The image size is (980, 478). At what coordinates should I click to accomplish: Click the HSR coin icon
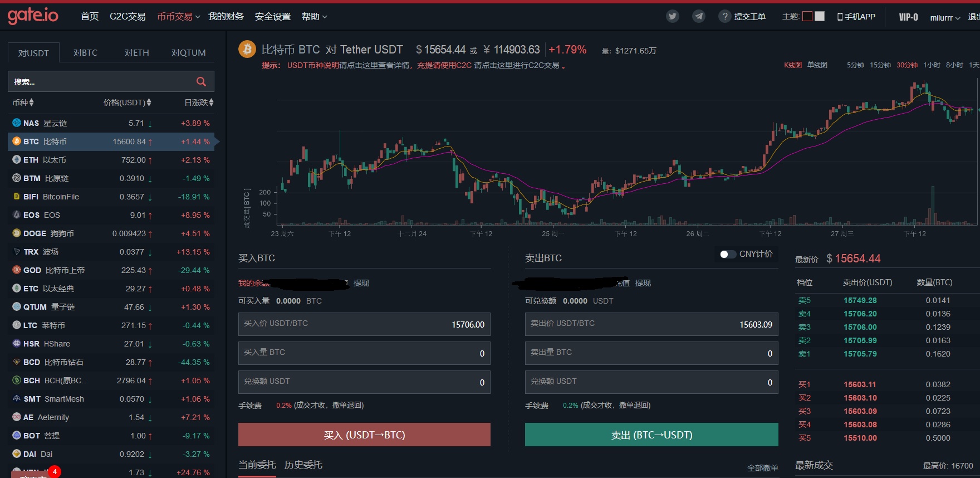tap(17, 344)
